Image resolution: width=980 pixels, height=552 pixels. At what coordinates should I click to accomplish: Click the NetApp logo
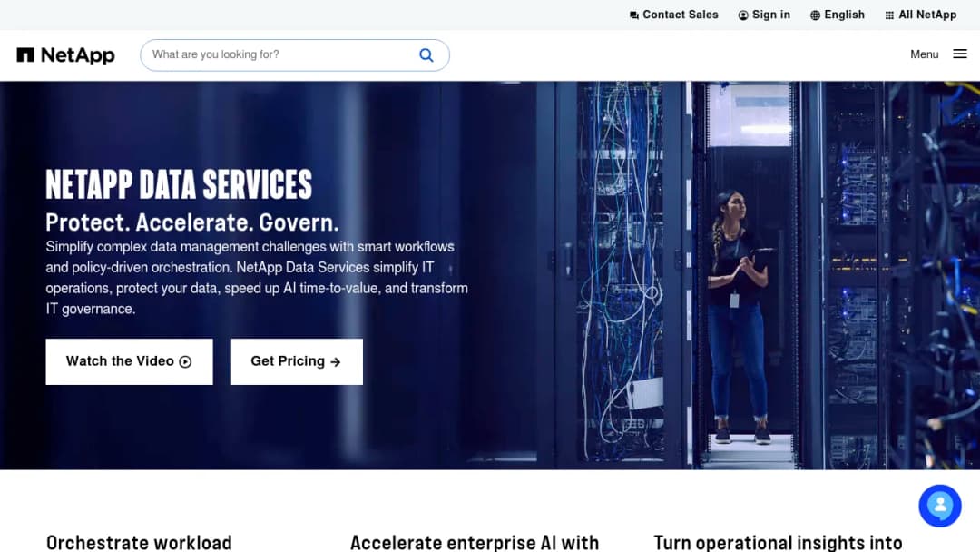pyautogui.click(x=65, y=55)
